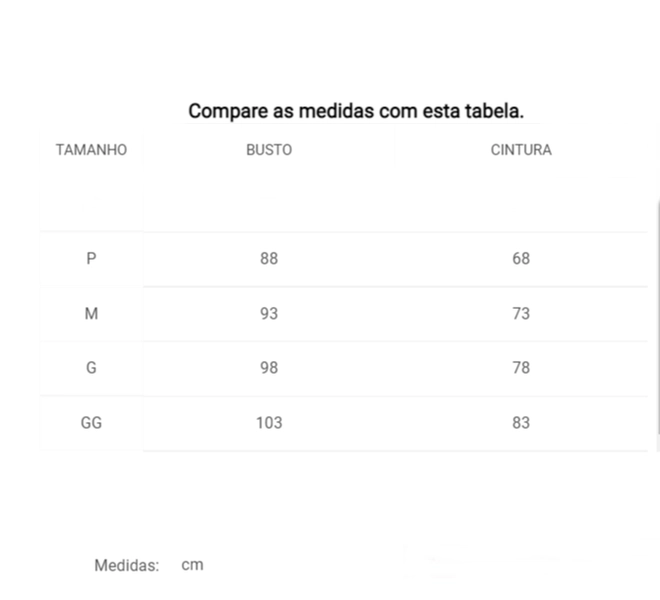
Task: Click the empty row above size P
Action: click(x=343, y=211)
